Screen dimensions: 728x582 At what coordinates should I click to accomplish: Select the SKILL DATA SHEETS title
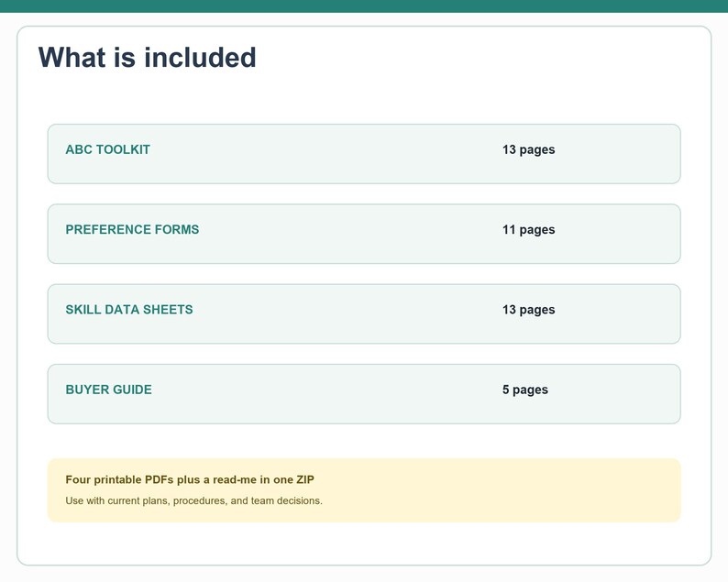(x=129, y=310)
